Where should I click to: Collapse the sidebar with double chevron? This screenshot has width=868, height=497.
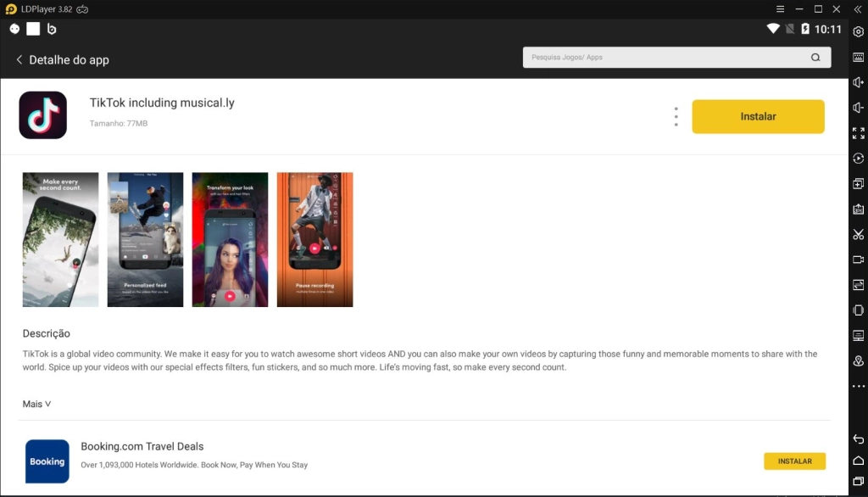pyautogui.click(x=858, y=8)
